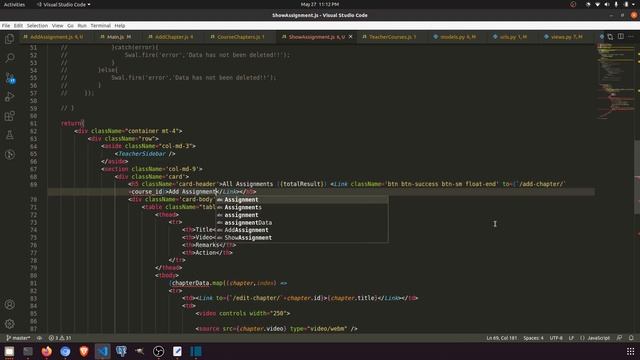Open the Run menu
This screenshot has height=360, width=640.
point(82,25)
